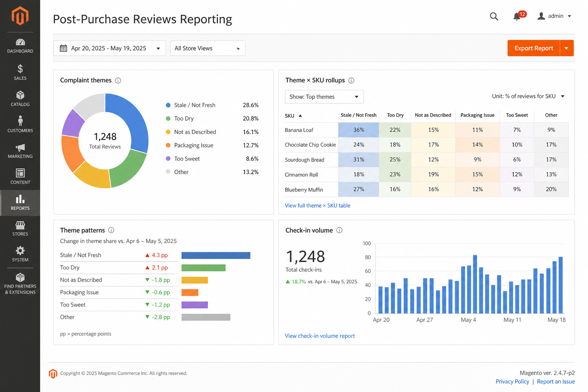Image resolution: width=588 pixels, height=392 pixels.
Task: Select the Blueberry Muffin row label
Action: (x=304, y=189)
